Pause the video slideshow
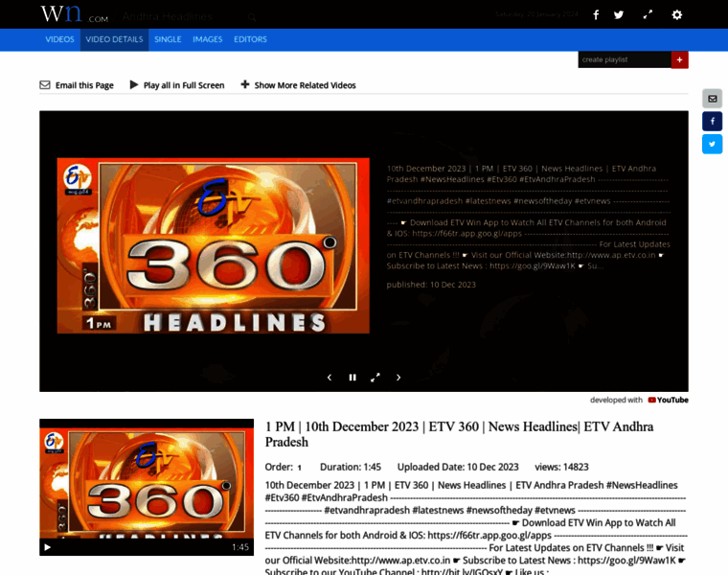The width and height of the screenshot is (728, 575). tap(353, 378)
